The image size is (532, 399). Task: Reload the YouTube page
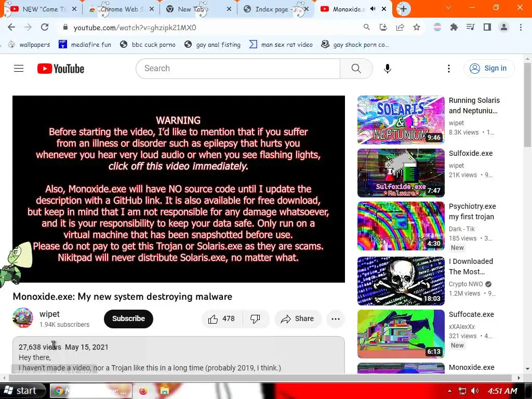click(x=45, y=28)
